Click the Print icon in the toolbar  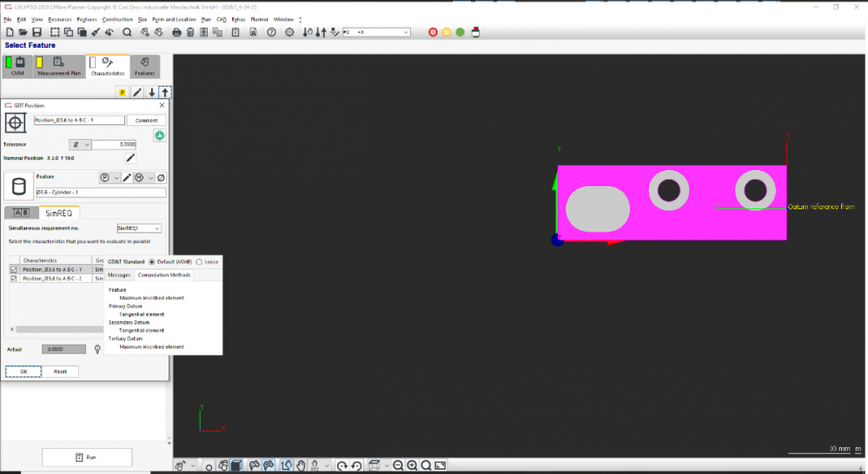(x=176, y=32)
